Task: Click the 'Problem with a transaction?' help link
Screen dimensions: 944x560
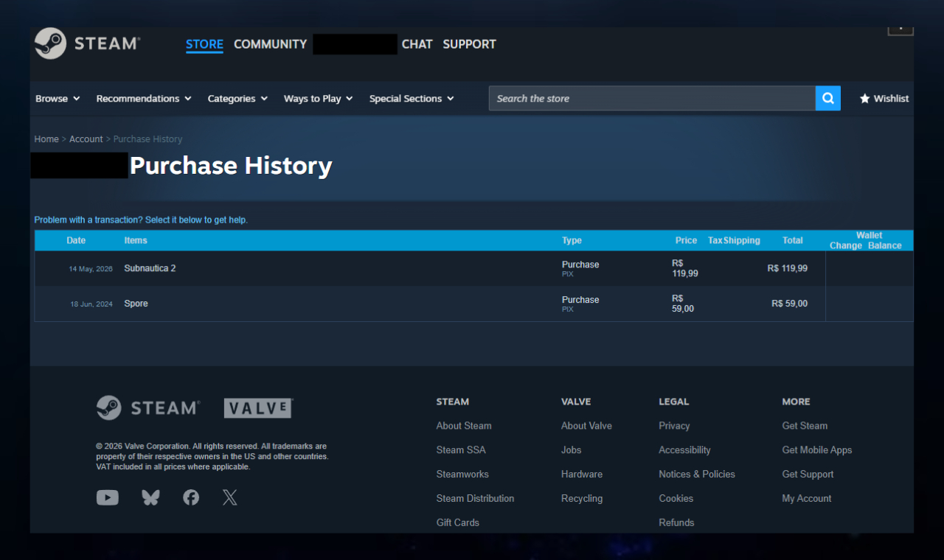Action: point(141,220)
